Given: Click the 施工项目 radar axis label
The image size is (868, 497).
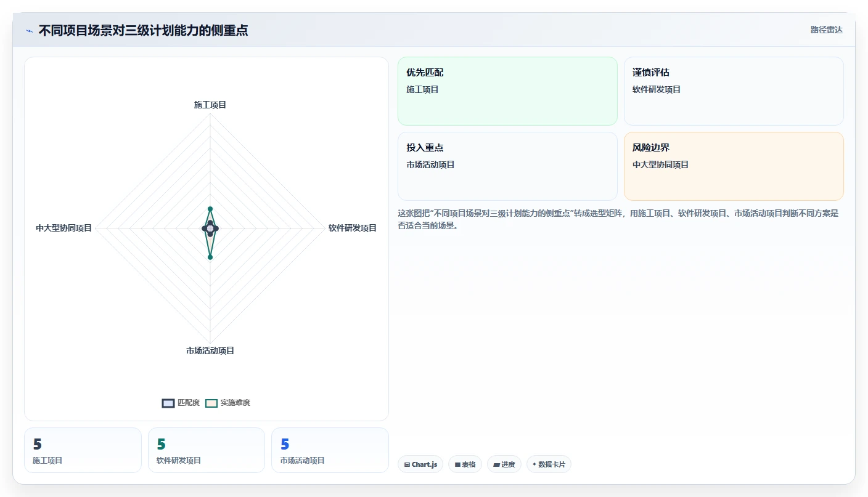Looking at the screenshot, I should 210,105.
